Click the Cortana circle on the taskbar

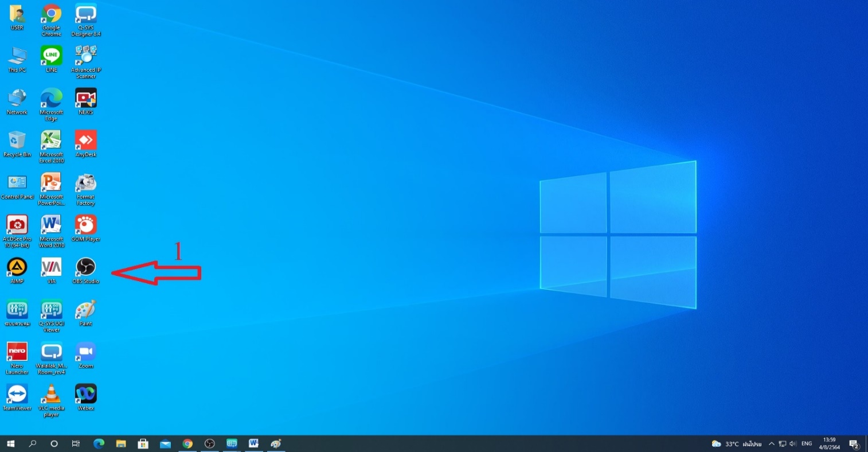coord(54,443)
